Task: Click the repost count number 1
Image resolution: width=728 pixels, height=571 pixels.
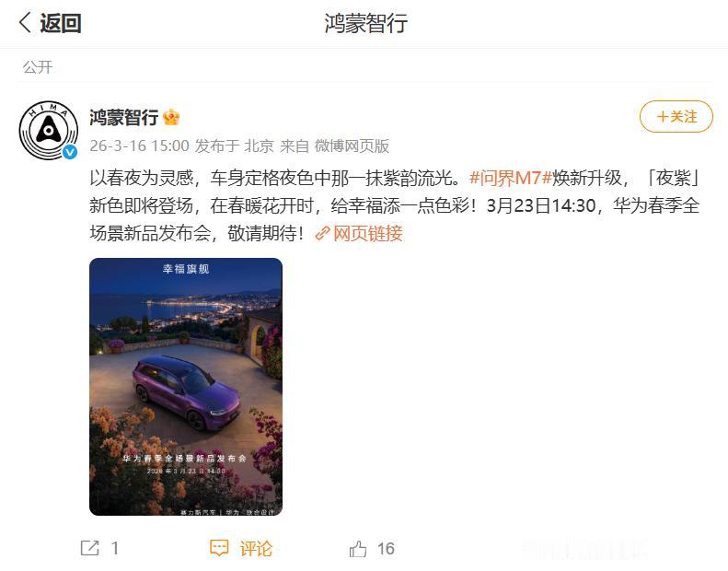Action: (115, 548)
